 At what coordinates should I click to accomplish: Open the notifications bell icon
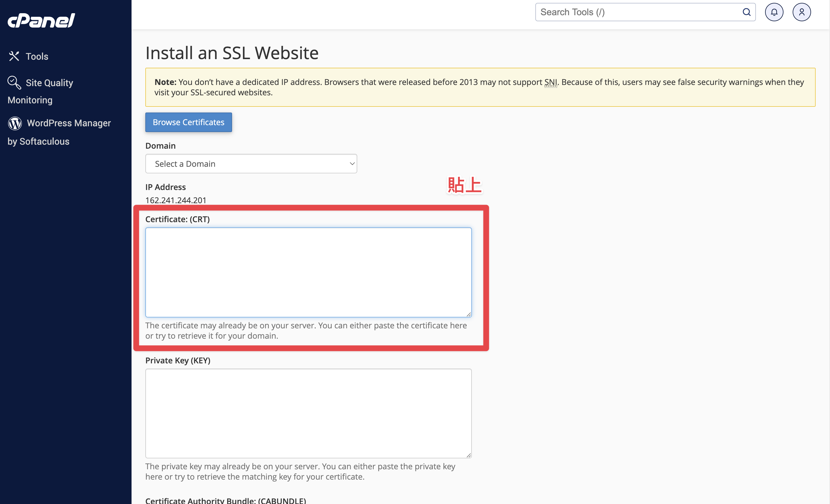pyautogui.click(x=774, y=12)
